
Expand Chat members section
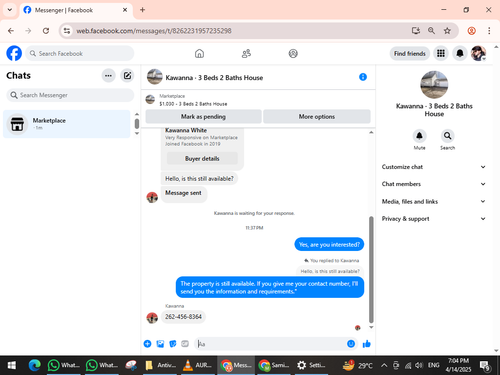tap(434, 184)
